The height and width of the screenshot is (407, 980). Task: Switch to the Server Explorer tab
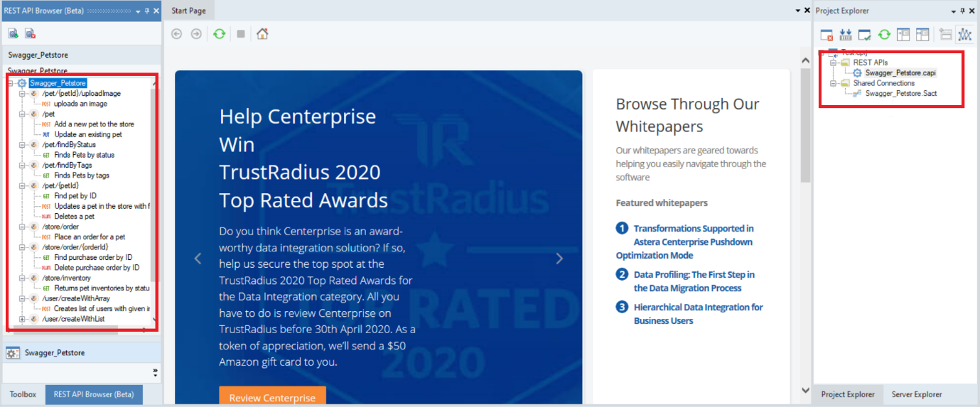pos(917,394)
